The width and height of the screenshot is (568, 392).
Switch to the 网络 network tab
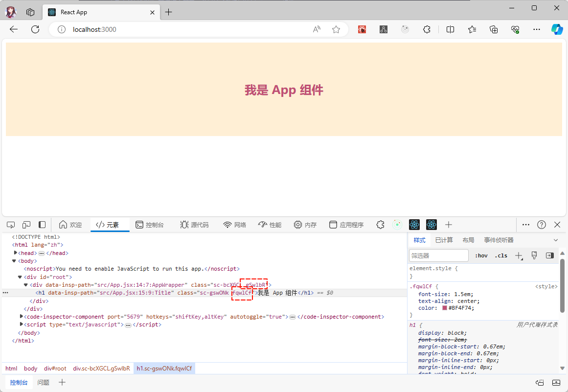(235, 225)
